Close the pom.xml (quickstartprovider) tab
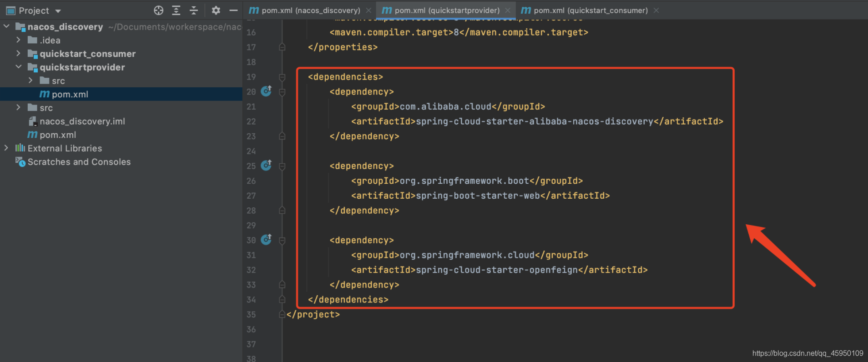This screenshot has height=362, width=868. [508, 10]
